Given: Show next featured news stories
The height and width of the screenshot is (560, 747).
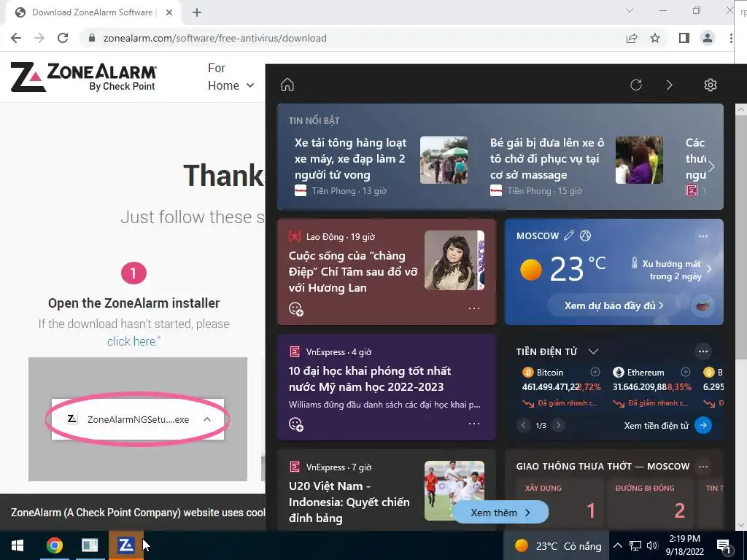Looking at the screenshot, I should (x=711, y=167).
